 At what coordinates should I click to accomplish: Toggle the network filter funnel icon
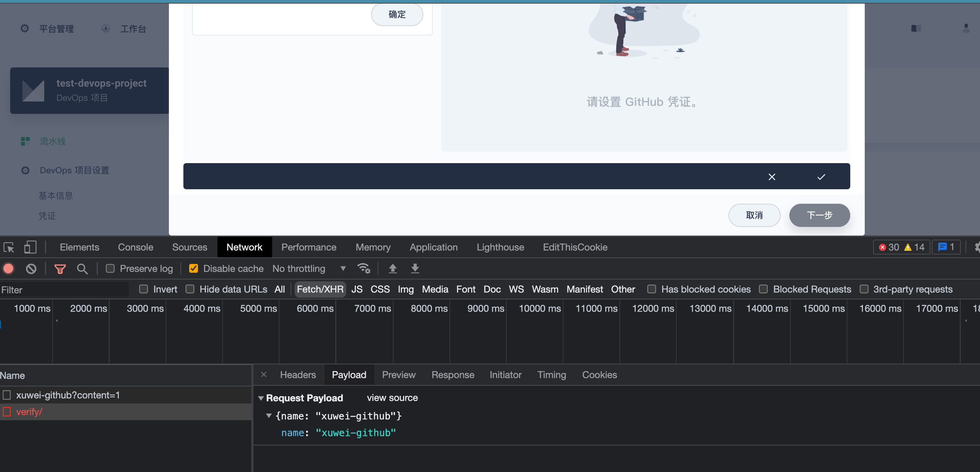point(60,269)
